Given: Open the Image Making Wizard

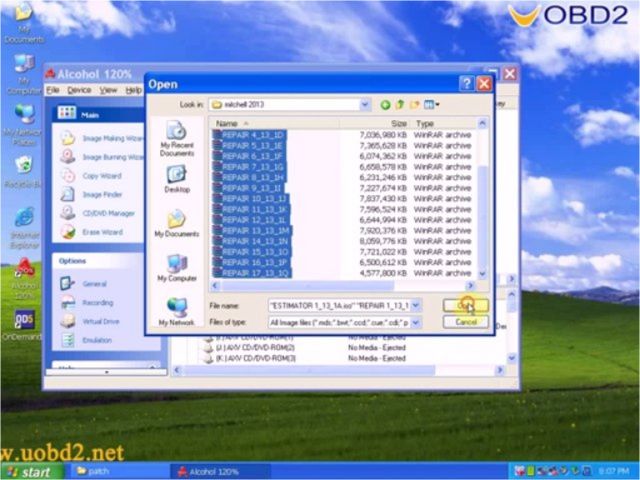Looking at the screenshot, I should (111, 138).
